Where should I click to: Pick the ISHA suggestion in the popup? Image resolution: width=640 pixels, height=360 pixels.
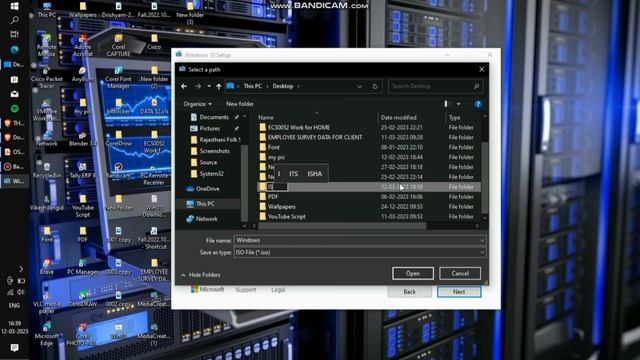click(314, 174)
